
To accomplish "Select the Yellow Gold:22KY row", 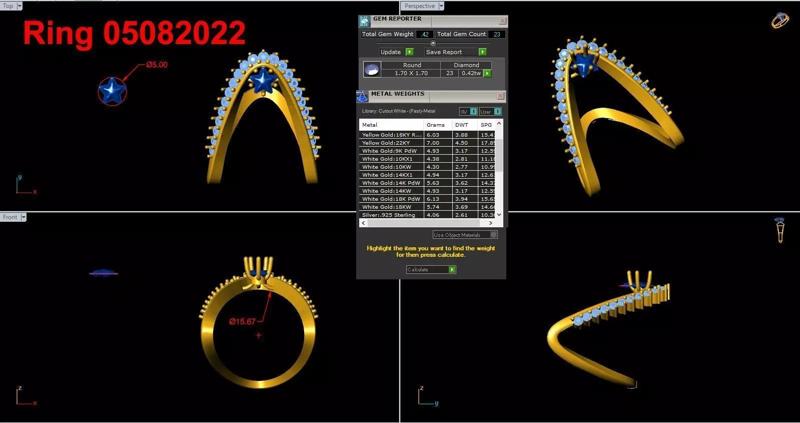I will (427, 143).
